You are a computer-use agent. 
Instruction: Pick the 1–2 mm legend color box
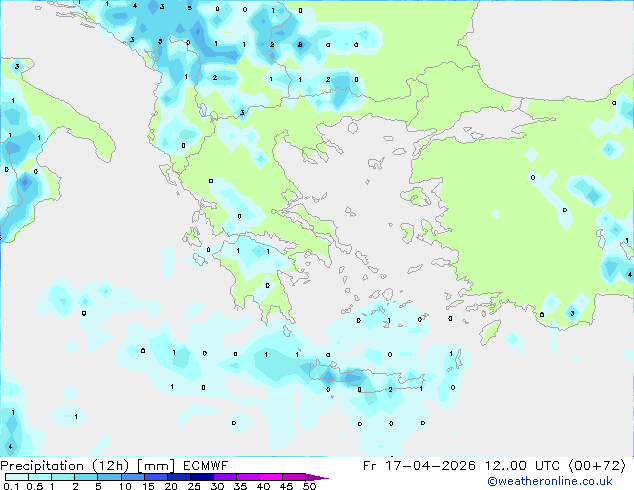[63, 477]
